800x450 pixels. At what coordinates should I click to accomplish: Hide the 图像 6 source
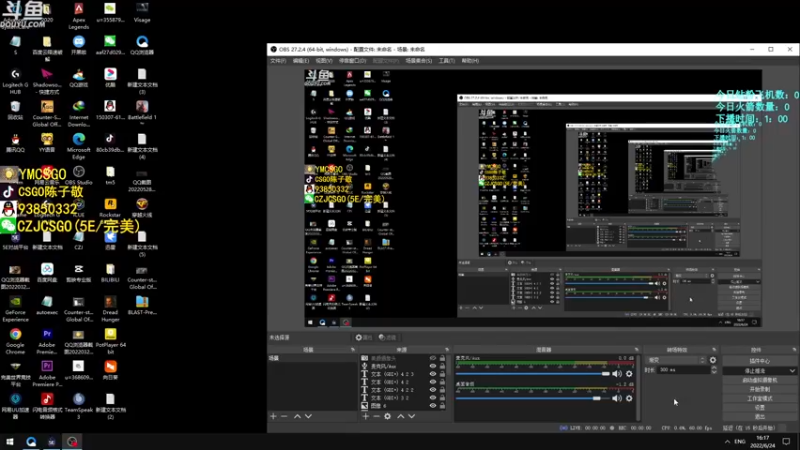pyautogui.click(x=433, y=406)
